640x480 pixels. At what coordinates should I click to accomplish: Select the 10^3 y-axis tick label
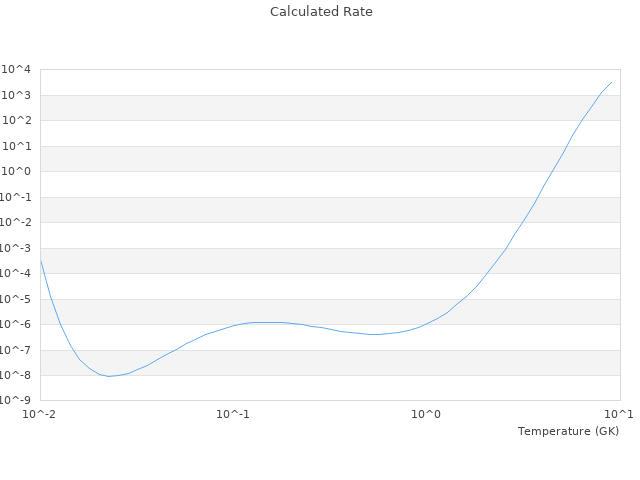click(x=17, y=95)
